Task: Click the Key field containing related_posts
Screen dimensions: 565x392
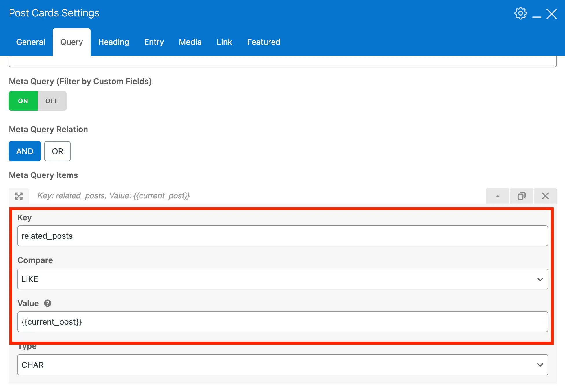Action: 282,236
